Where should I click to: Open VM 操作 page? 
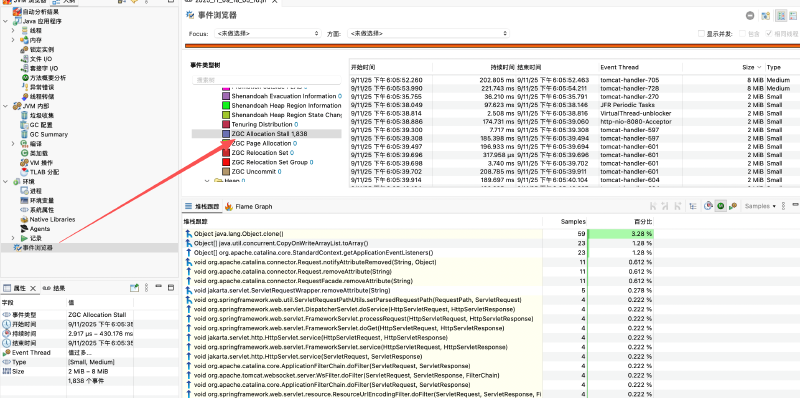pos(40,162)
